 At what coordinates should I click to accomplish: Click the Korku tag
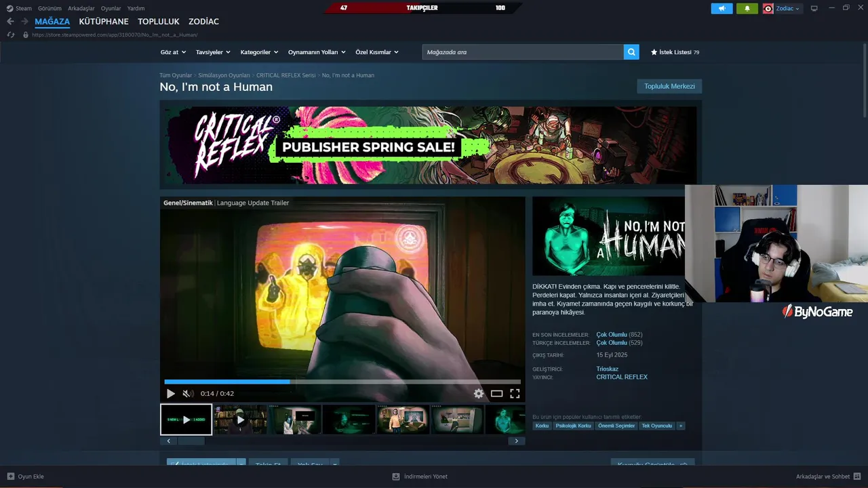tap(542, 426)
